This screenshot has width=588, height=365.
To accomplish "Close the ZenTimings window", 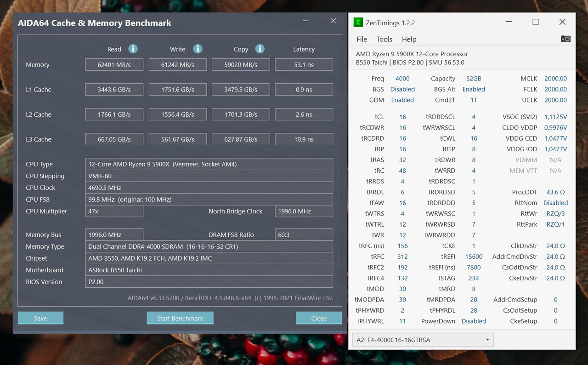I will point(562,22).
